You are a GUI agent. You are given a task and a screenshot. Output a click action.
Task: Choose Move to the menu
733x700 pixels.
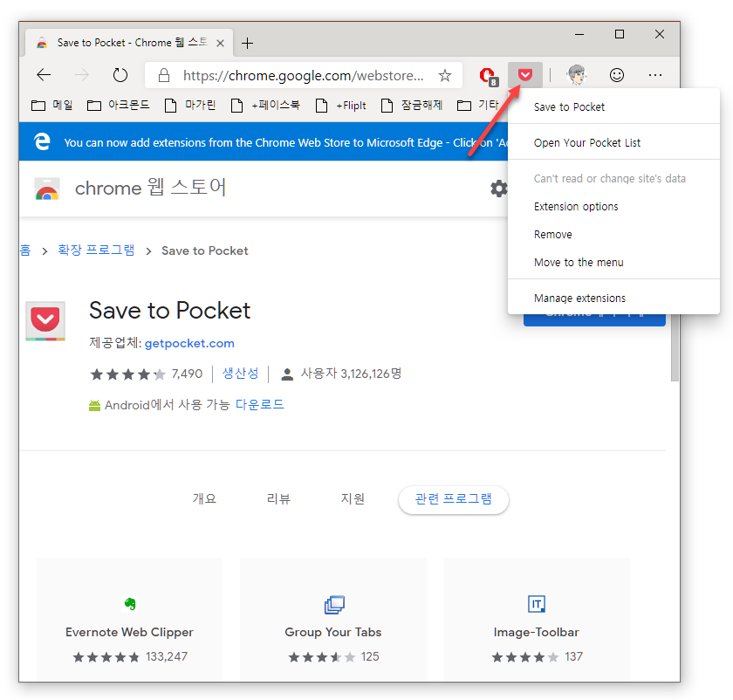point(613,263)
